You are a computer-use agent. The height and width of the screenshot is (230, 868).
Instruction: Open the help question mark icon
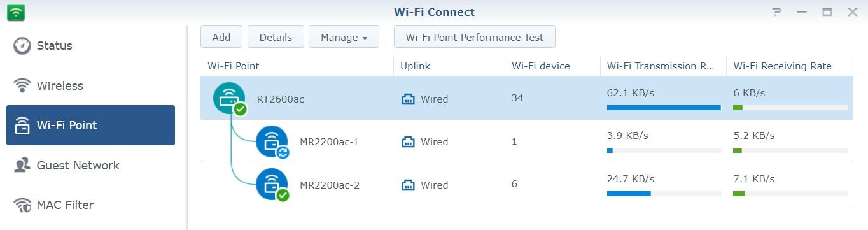[776, 12]
